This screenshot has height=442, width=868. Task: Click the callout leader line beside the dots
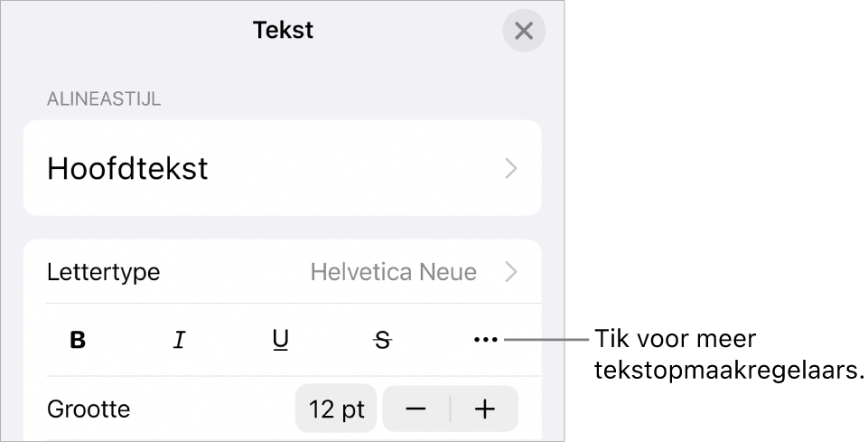[546, 340]
